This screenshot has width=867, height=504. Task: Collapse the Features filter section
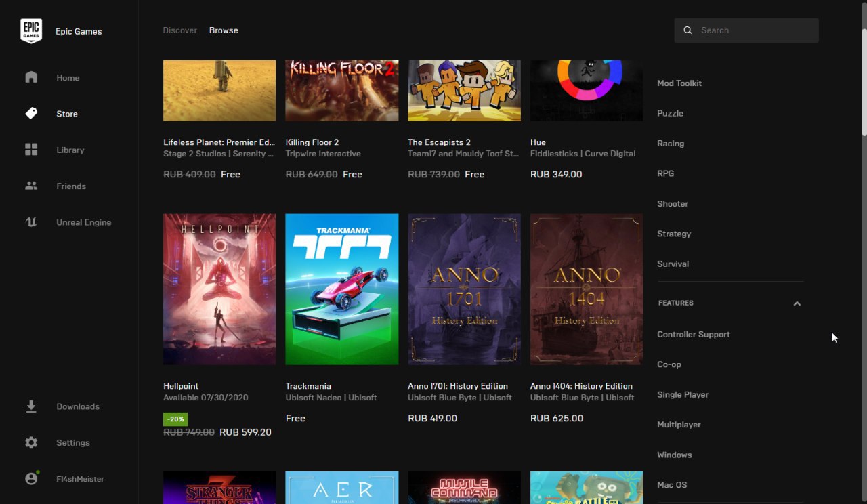797,303
